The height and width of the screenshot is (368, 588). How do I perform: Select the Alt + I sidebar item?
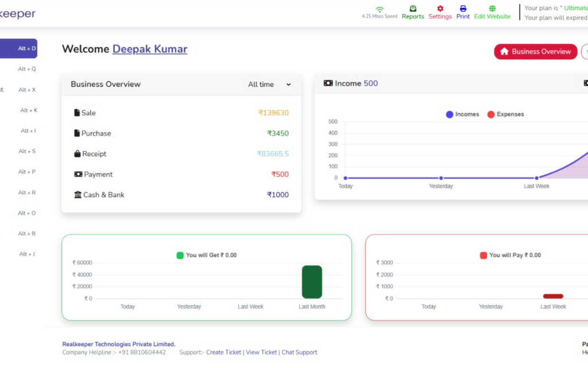[28, 131]
